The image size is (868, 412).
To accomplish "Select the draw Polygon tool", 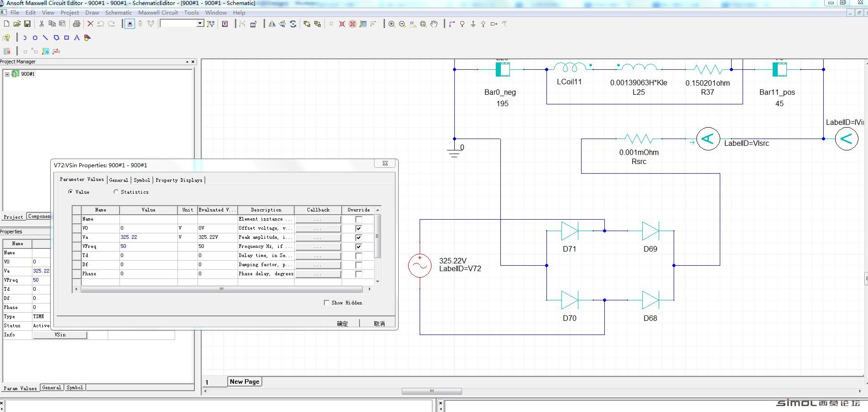I will 56,38.
